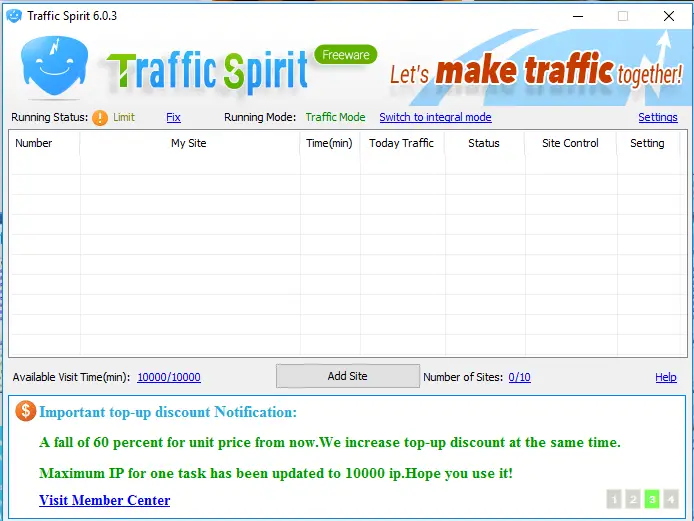
Task: Show notification page 2
Action: coord(633,498)
